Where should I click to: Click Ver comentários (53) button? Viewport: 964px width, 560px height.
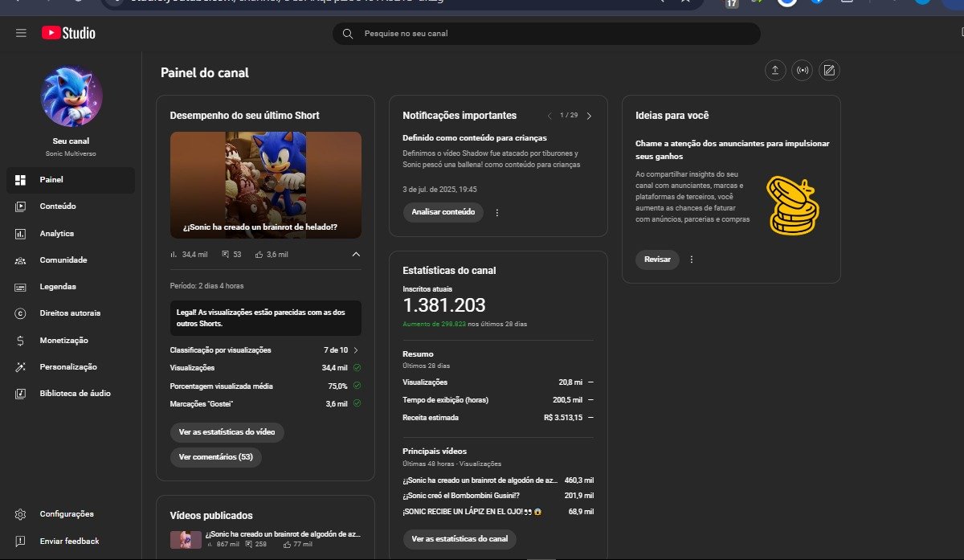(x=216, y=457)
